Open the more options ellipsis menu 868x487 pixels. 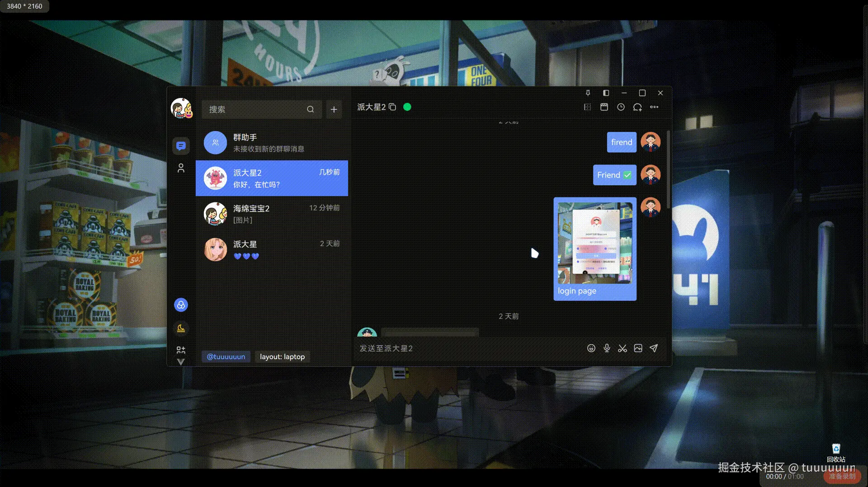(654, 107)
